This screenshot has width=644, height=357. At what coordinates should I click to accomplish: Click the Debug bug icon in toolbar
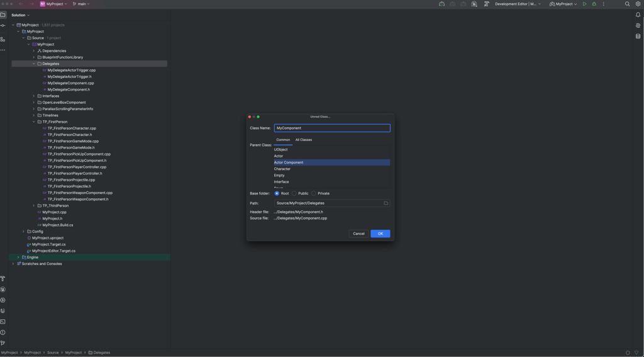click(594, 4)
